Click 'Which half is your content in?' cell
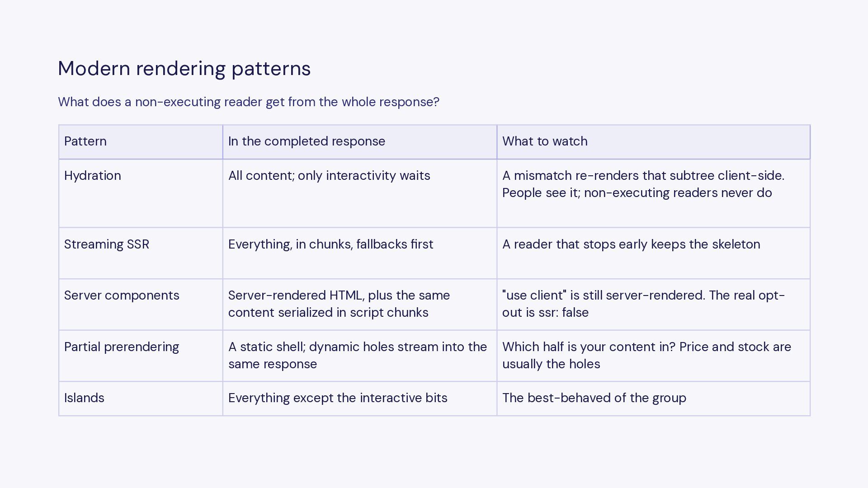 654,356
